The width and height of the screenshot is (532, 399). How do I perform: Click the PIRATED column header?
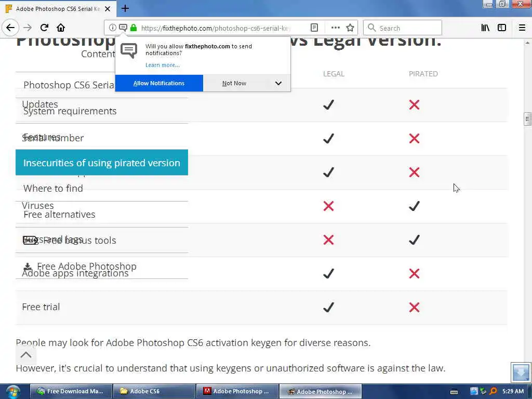coord(423,74)
